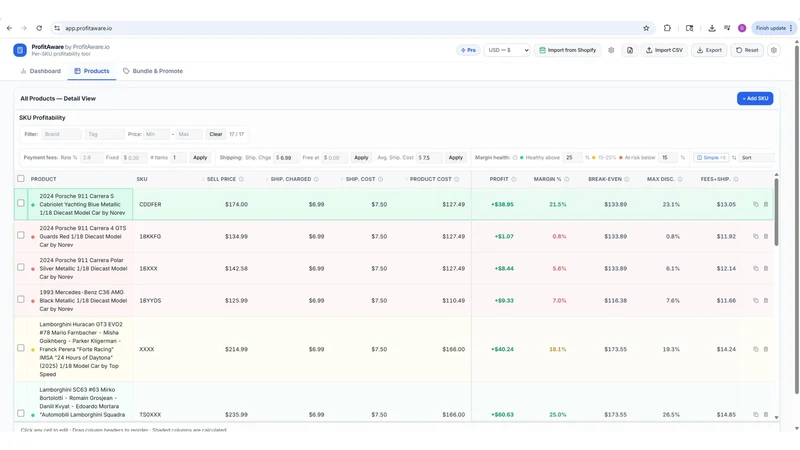Screen dimensions: 800x450
Task: Click the Reset button
Action: (x=747, y=50)
